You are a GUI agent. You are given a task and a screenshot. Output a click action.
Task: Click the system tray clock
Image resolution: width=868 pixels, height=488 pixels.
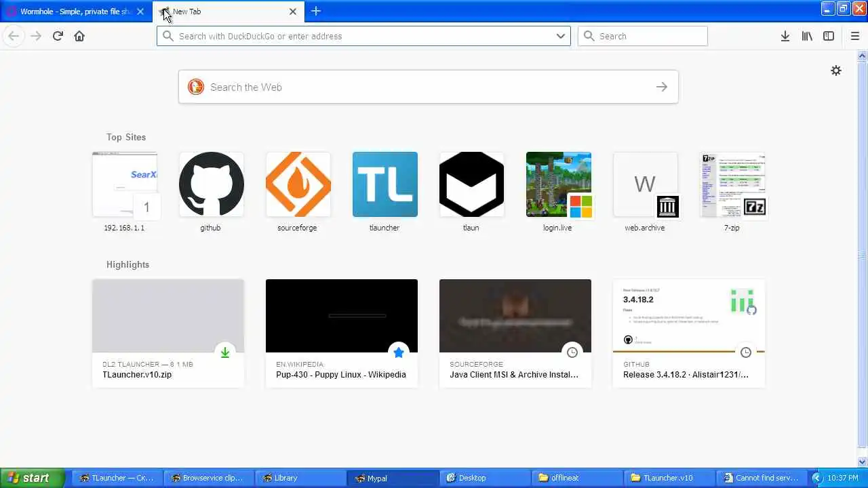click(x=843, y=478)
